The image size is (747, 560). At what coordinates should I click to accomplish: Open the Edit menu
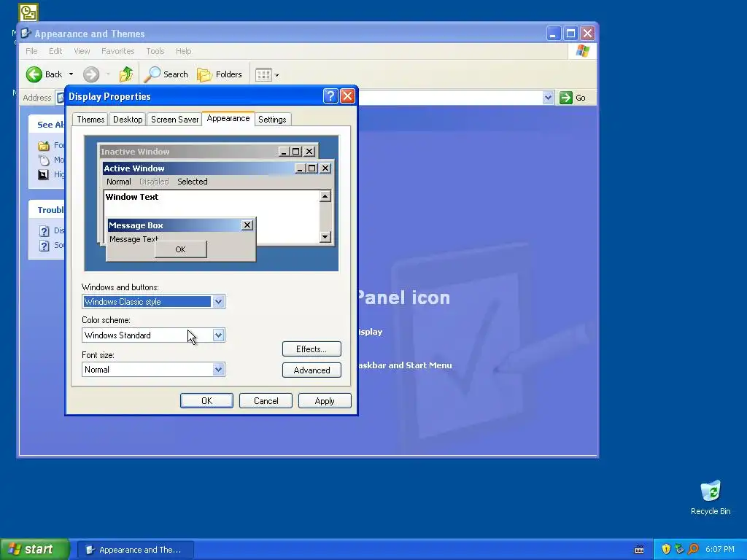coord(55,51)
